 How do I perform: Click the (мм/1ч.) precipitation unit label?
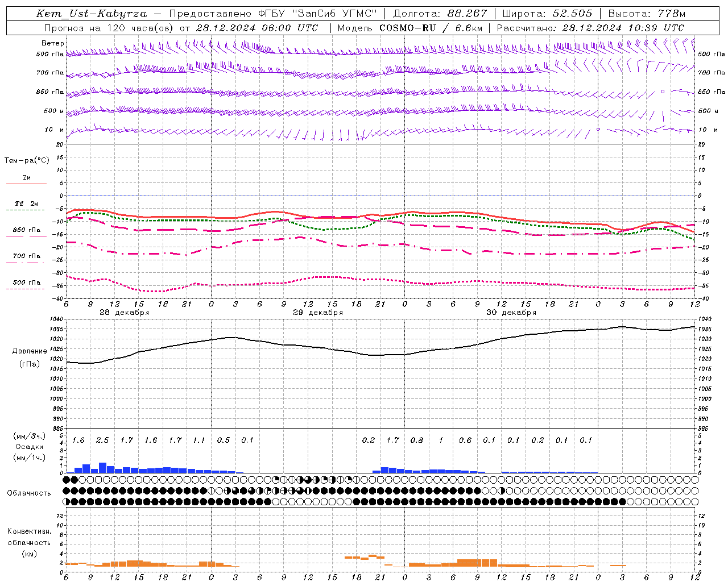pyautogui.click(x=30, y=458)
